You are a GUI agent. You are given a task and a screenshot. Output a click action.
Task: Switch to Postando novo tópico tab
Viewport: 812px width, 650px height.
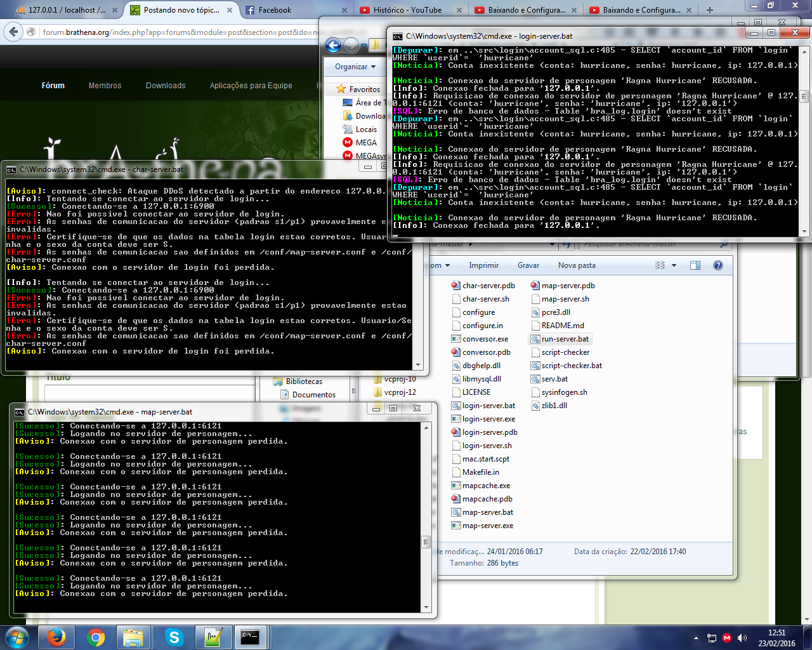(181, 10)
